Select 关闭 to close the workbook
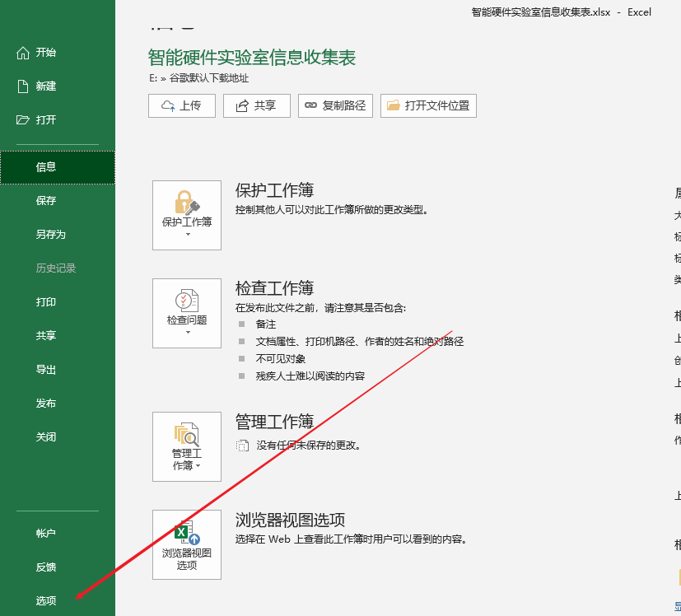 tap(58, 437)
